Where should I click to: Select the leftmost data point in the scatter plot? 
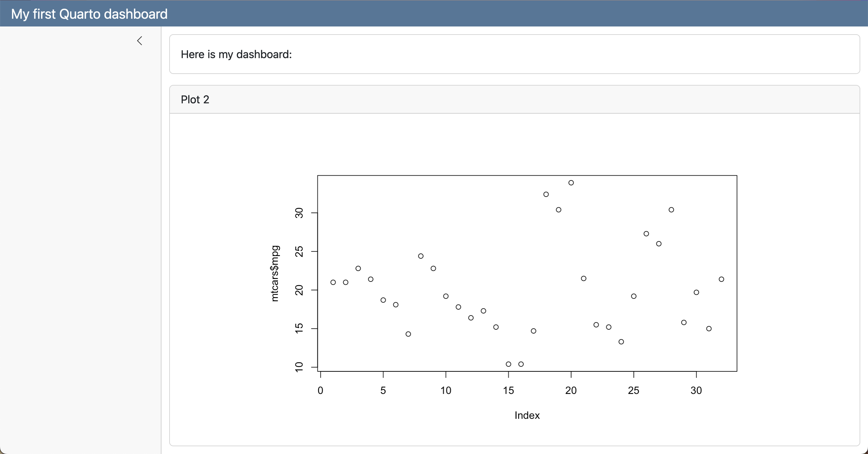pyautogui.click(x=333, y=282)
